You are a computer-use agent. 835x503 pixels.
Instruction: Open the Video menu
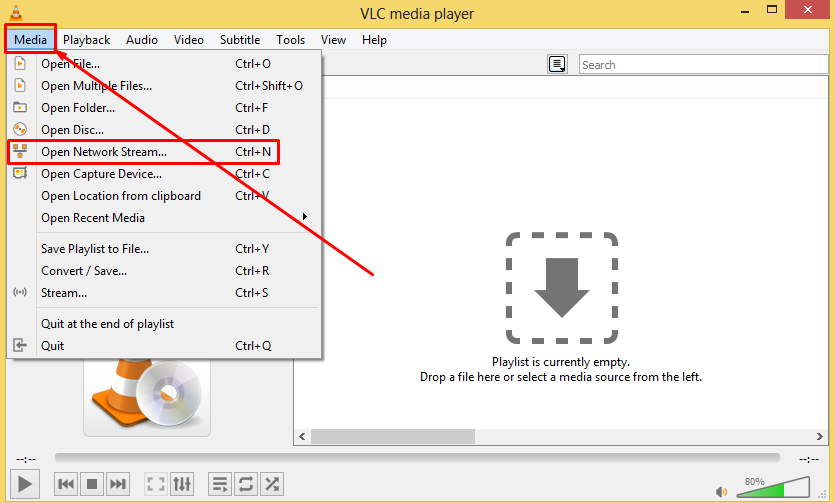(x=189, y=39)
